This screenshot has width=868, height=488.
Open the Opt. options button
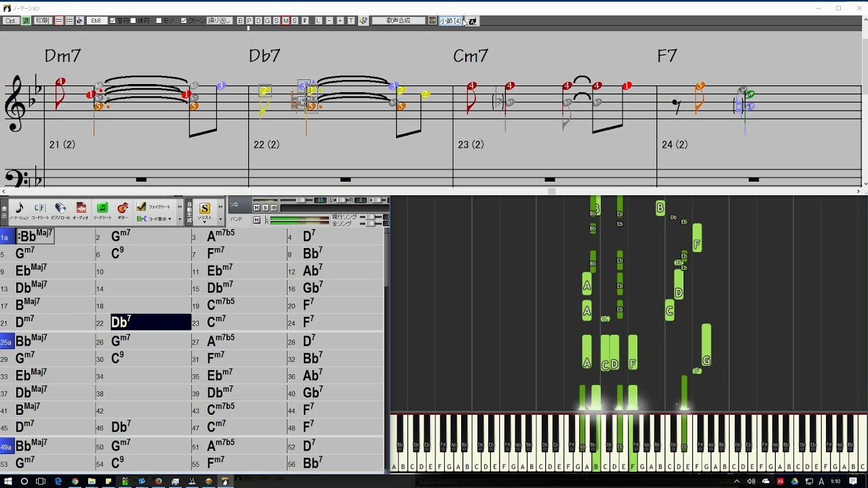10,21
